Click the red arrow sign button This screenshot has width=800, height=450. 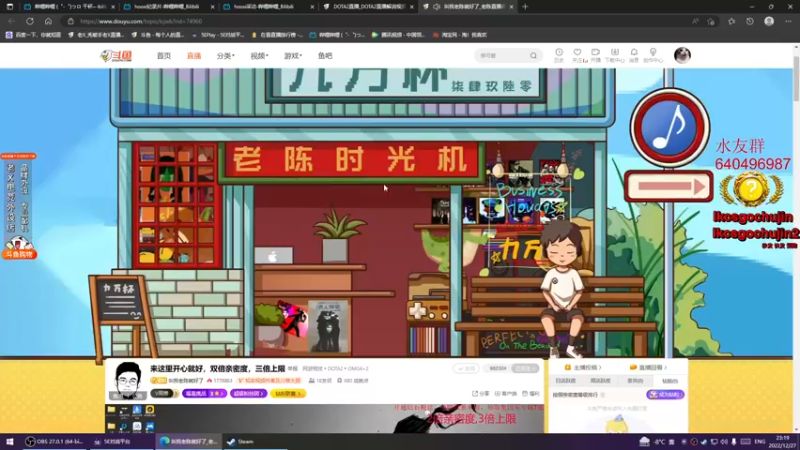668,186
